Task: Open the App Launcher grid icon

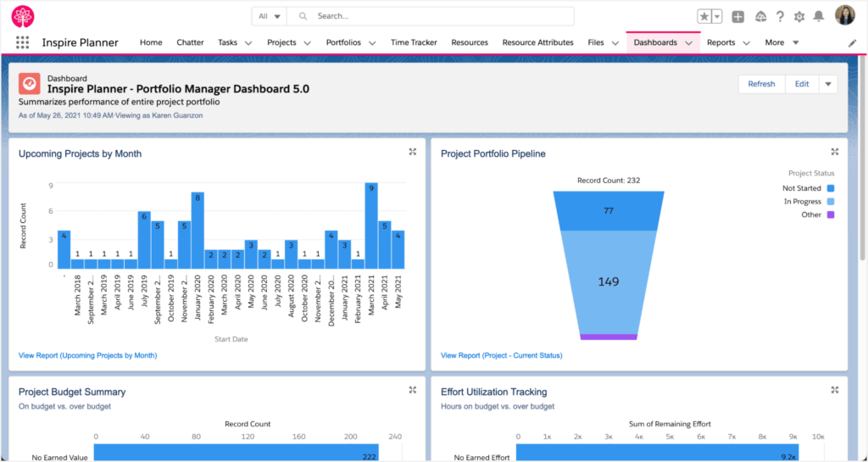Action: coord(22,42)
